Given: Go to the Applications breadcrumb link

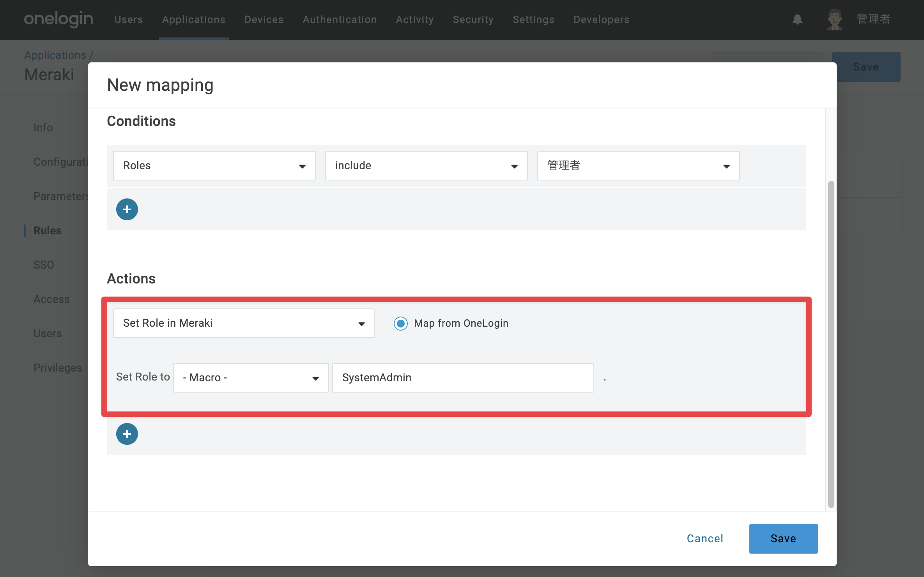Looking at the screenshot, I should coord(55,55).
